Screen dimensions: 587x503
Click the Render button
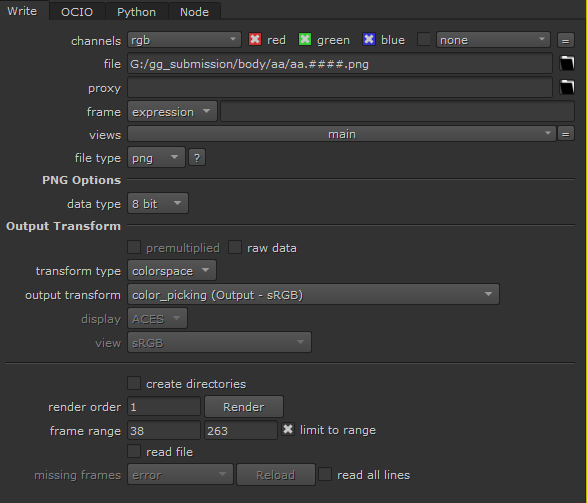(x=244, y=407)
